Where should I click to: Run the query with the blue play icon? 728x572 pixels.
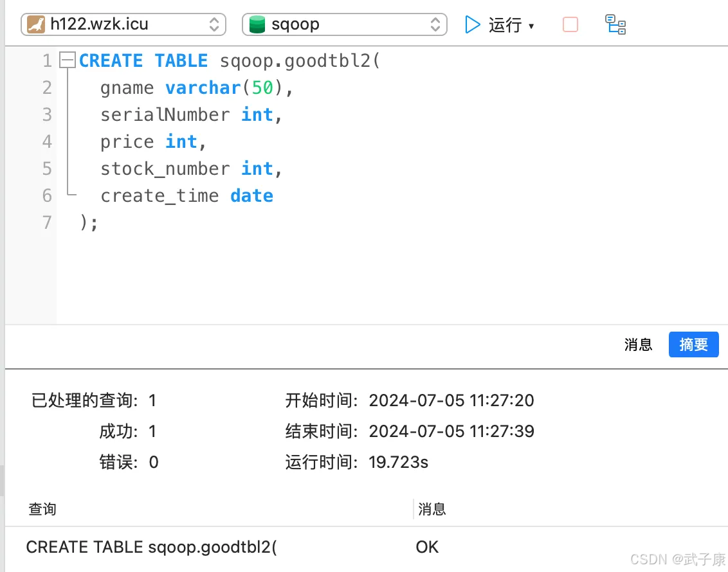point(471,24)
